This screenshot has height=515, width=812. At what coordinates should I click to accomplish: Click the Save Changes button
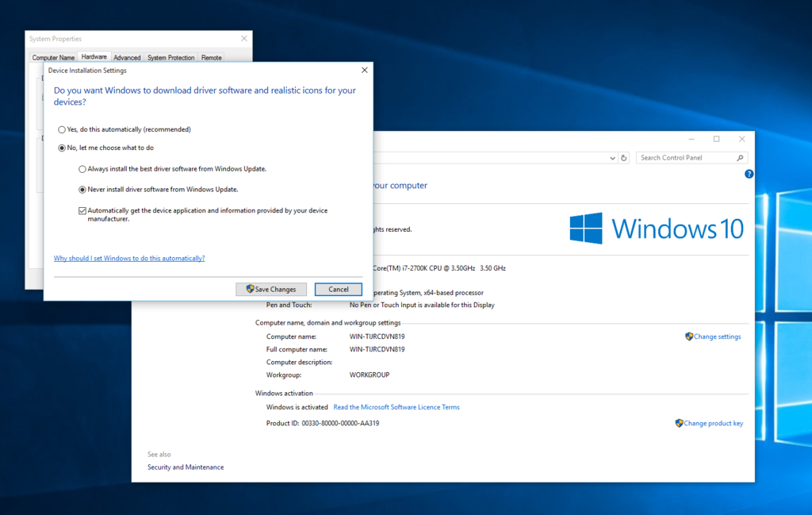271,289
